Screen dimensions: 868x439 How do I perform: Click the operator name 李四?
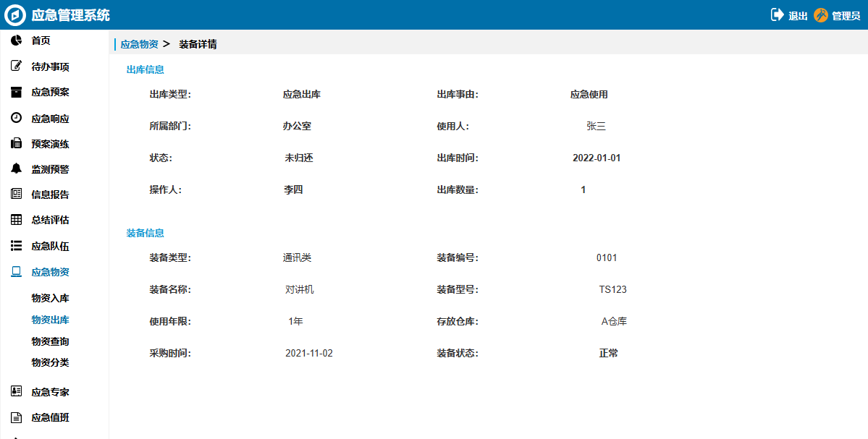point(293,189)
